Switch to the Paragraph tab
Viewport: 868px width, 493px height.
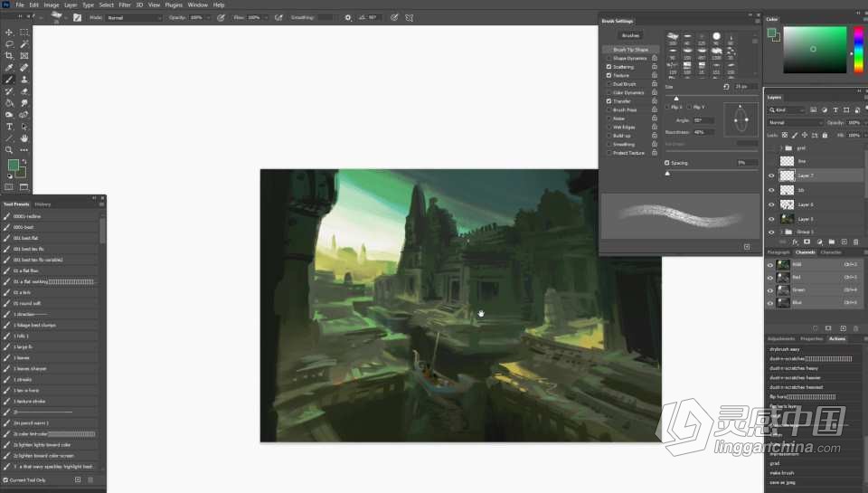pos(778,252)
